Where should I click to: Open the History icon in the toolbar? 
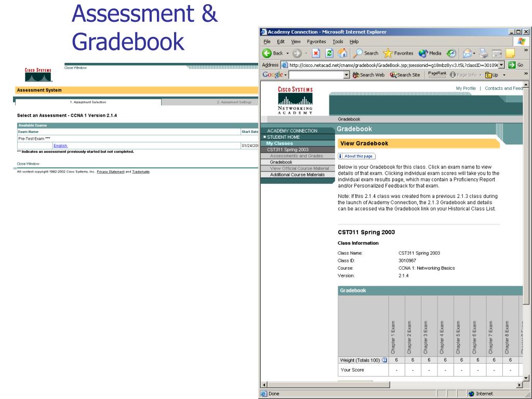451,54
